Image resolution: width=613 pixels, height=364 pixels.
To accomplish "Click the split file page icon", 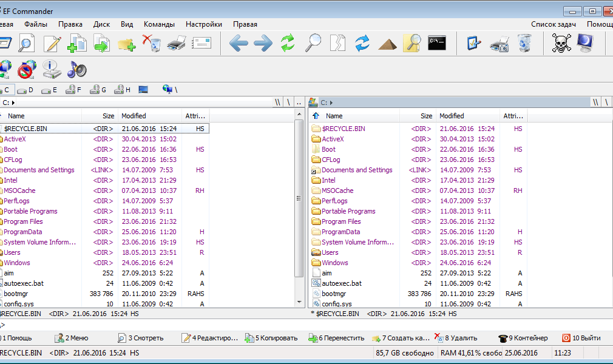I will tap(337, 43).
